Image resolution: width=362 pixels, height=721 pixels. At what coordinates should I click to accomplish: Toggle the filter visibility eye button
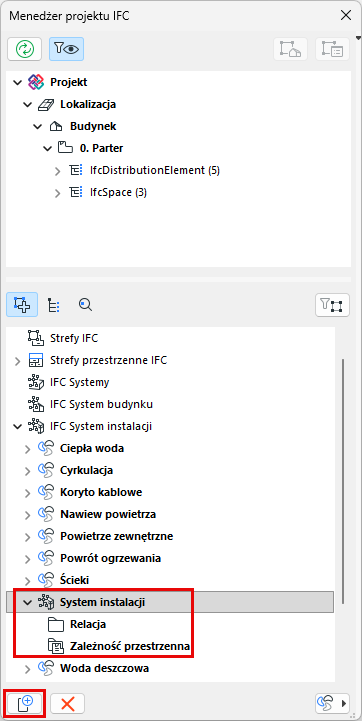tap(66, 49)
